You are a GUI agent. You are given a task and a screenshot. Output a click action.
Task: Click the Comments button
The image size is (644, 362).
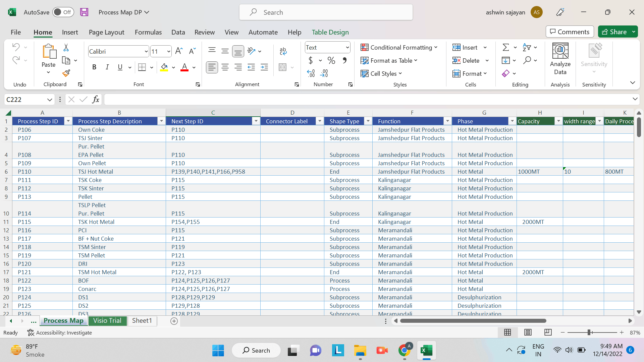[570, 32]
